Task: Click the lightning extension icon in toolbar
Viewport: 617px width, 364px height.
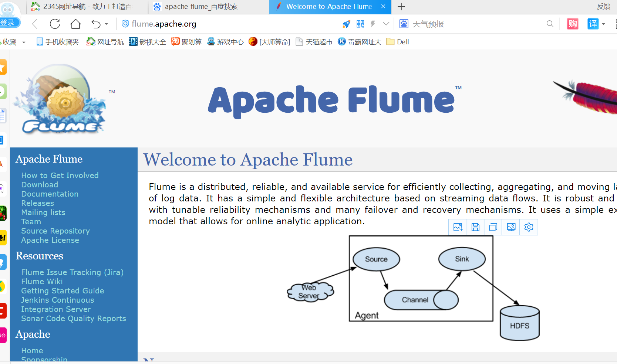Action: point(372,24)
